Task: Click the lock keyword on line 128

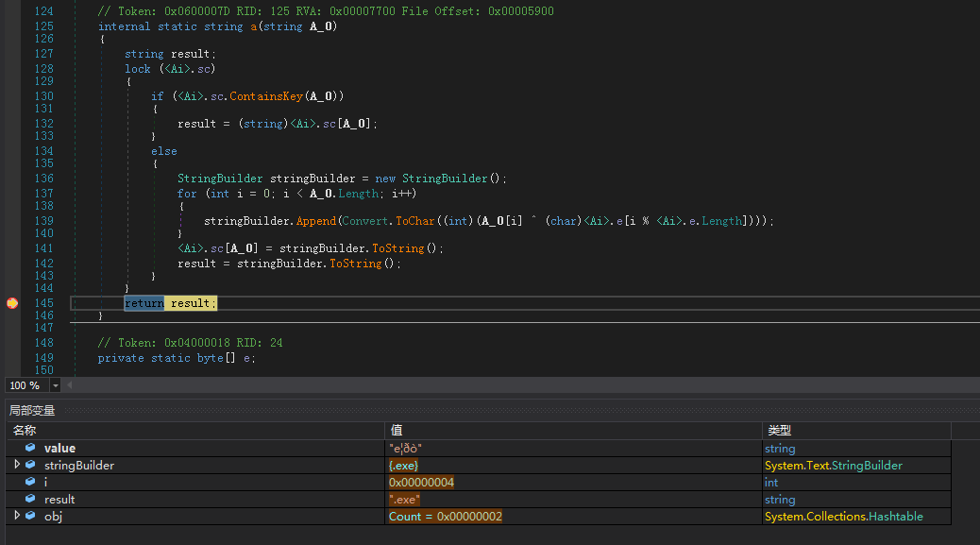Action: [138, 69]
